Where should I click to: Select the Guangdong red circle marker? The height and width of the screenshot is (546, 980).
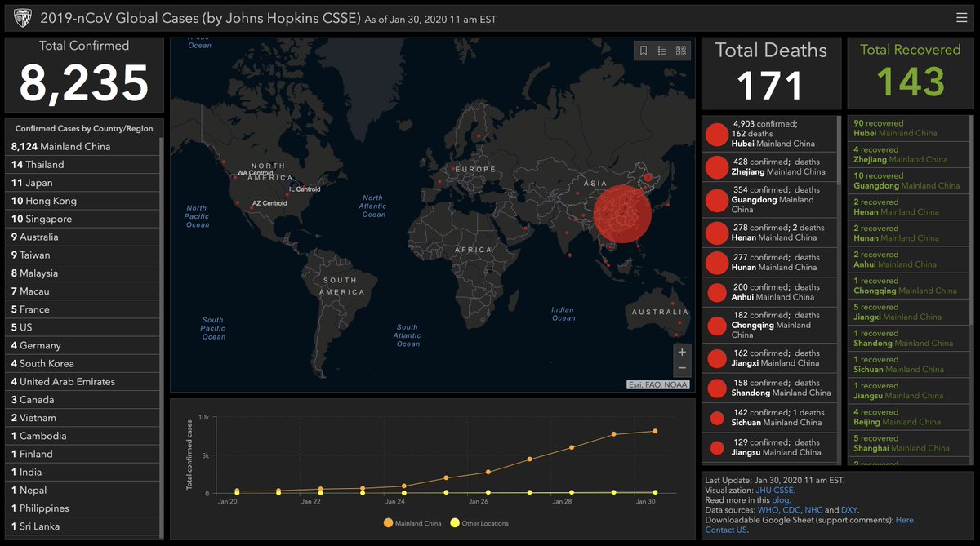coord(716,200)
